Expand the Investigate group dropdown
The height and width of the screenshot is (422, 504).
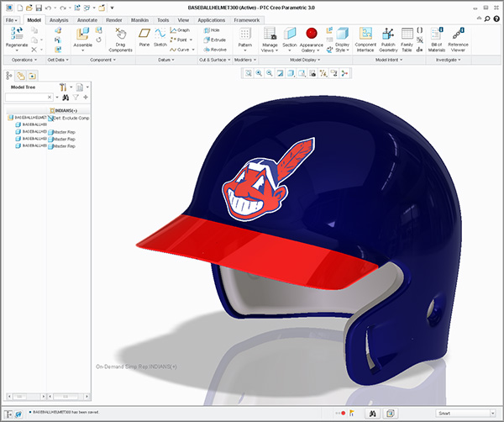click(448, 60)
